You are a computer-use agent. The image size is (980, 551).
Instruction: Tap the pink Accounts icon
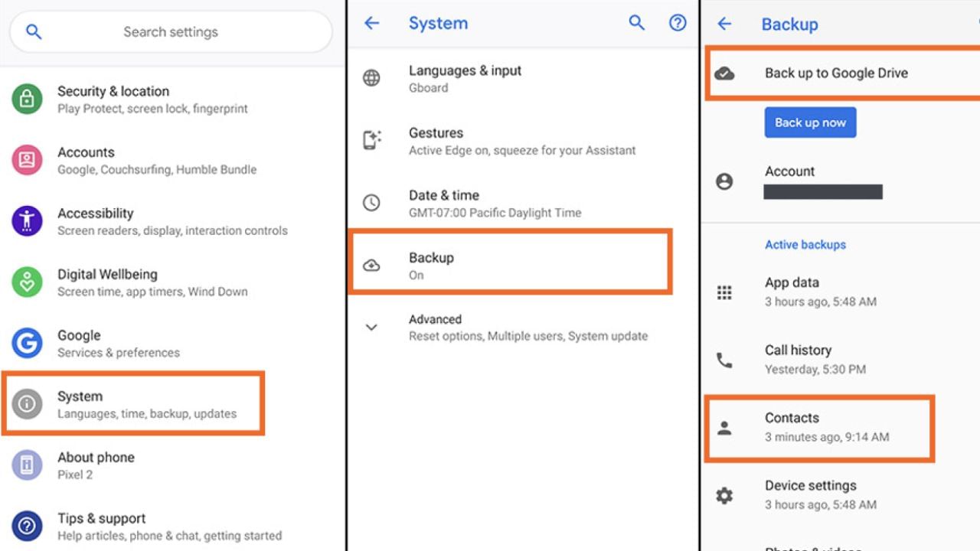click(27, 160)
